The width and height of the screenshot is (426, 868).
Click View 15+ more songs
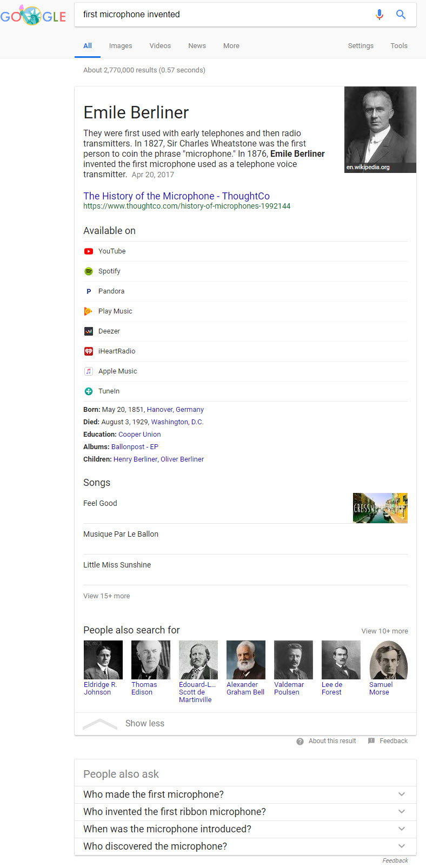click(x=106, y=596)
